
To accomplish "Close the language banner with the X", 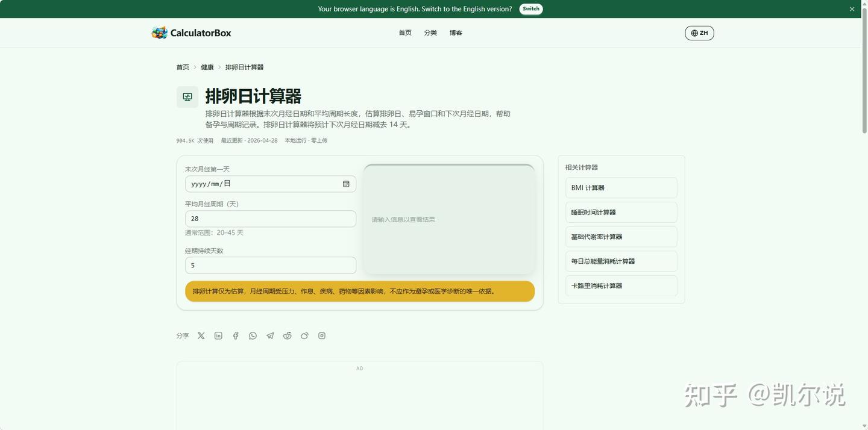I will [852, 9].
